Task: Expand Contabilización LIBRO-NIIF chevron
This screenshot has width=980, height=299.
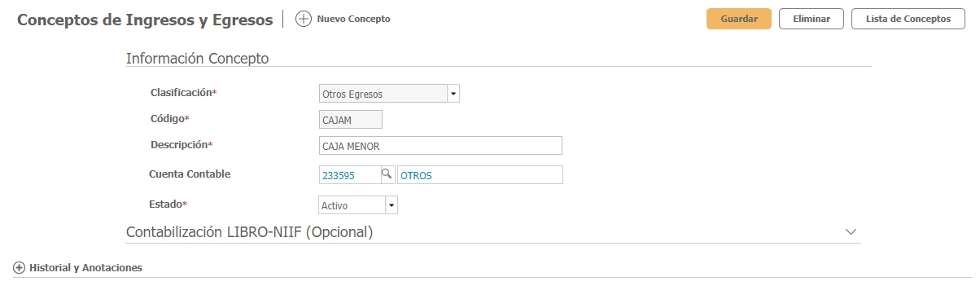Action: [851, 232]
